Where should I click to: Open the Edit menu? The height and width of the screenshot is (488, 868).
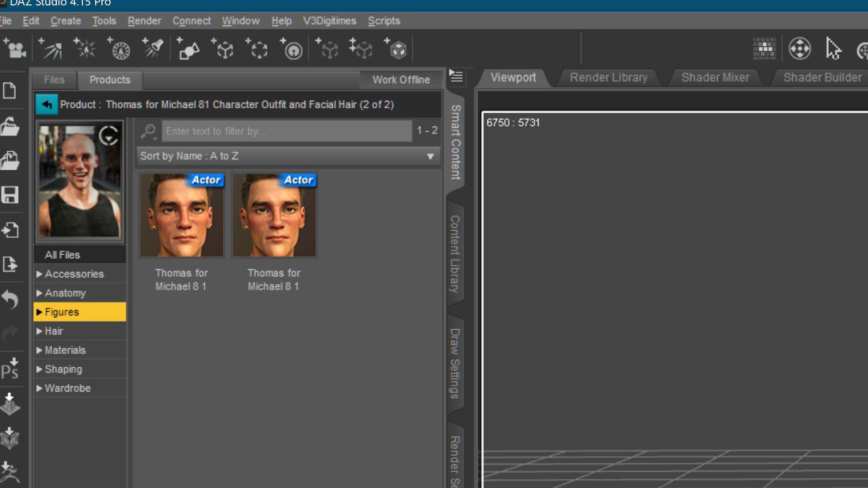point(31,21)
